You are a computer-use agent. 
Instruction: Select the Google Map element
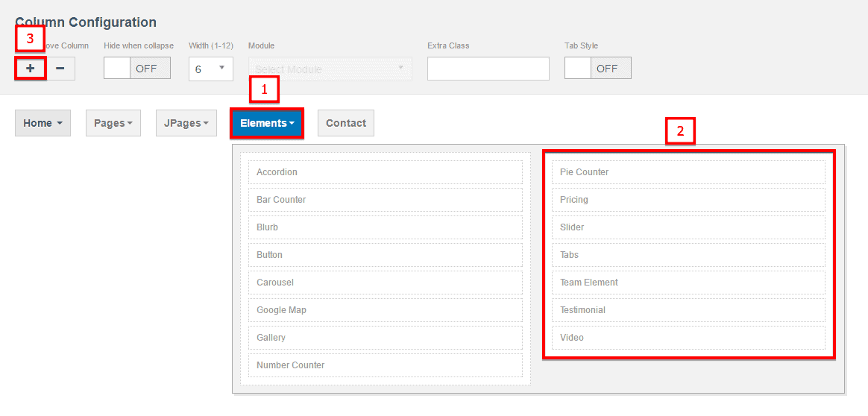point(386,310)
